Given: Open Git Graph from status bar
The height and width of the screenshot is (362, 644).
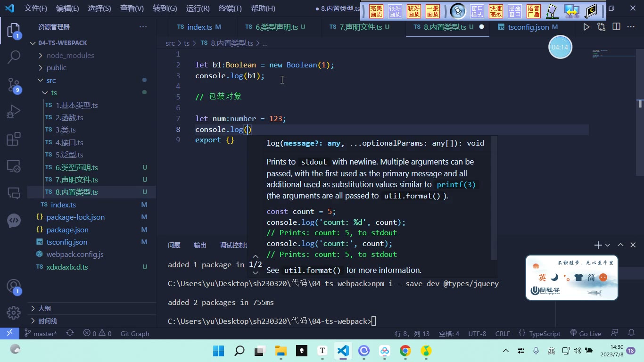Looking at the screenshot, I should click(135, 333).
